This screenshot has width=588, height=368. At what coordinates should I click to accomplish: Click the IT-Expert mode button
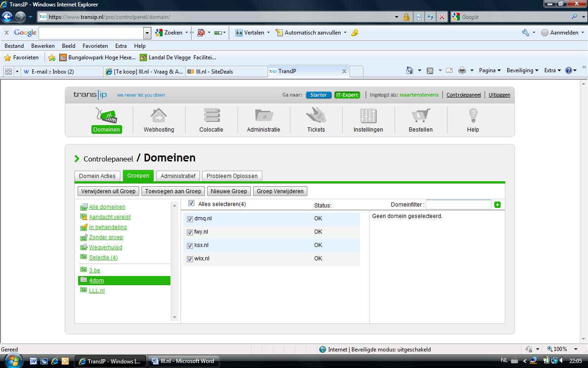(347, 95)
